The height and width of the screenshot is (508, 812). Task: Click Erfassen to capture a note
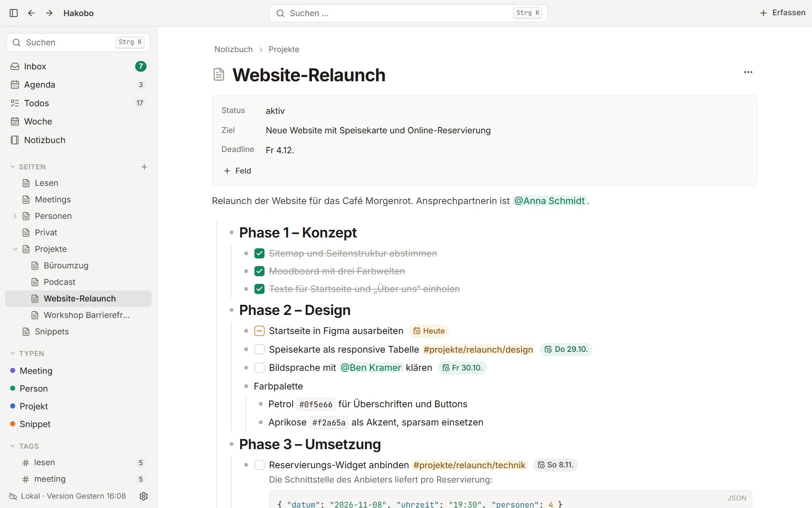point(783,13)
